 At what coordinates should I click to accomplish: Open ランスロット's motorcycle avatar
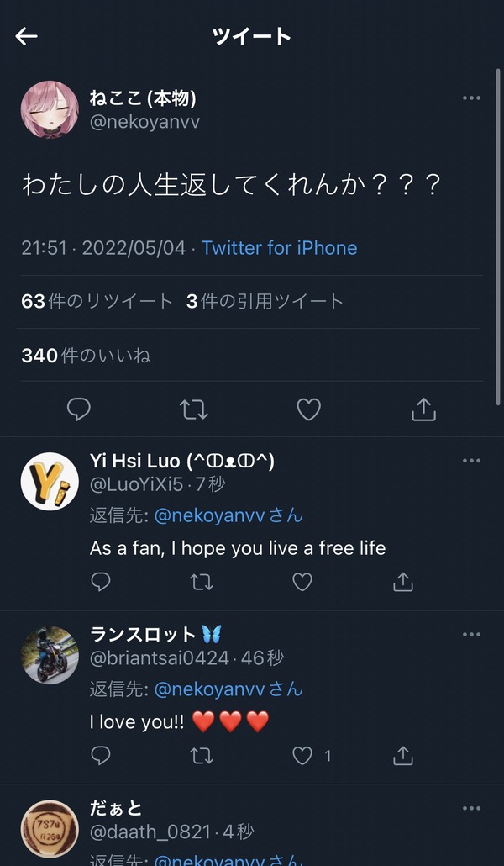(50, 655)
